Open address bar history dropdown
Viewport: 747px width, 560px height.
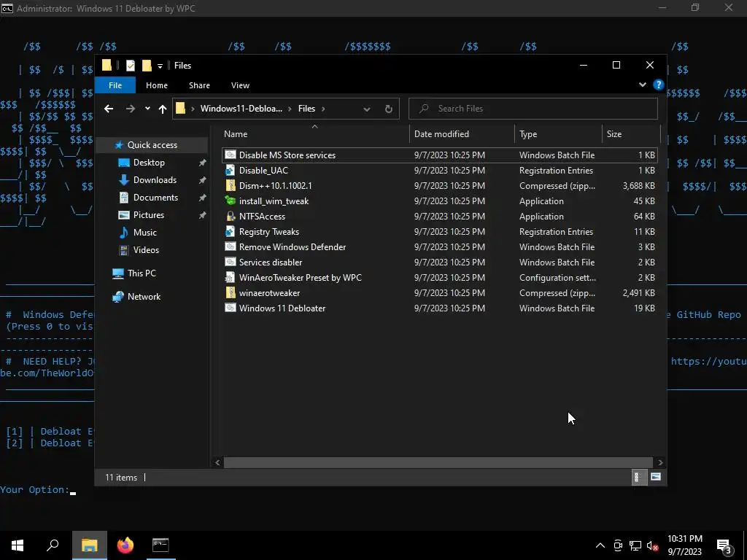366,109
